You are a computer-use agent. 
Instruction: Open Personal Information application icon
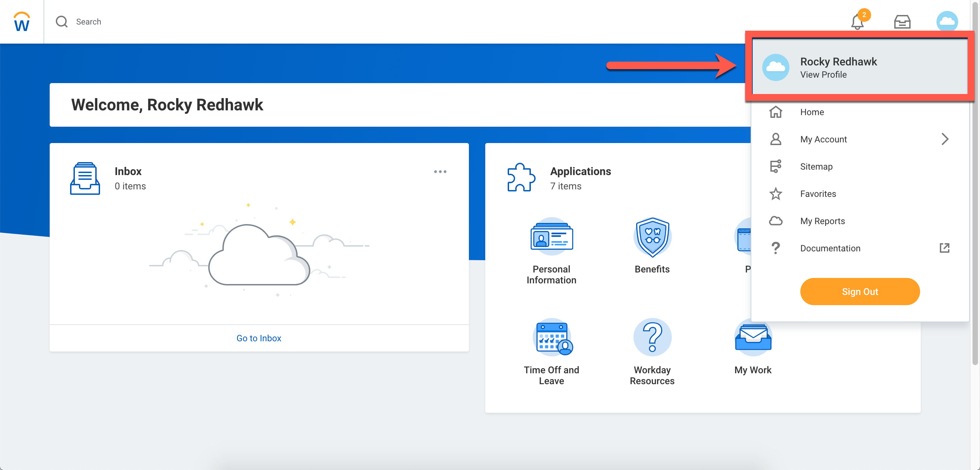point(552,236)
